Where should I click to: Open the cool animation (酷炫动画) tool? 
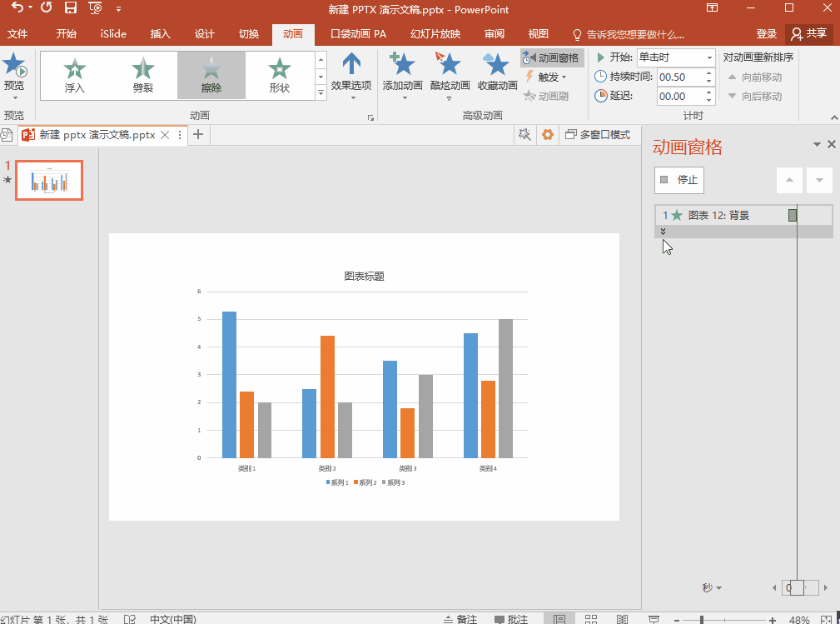(450, 65)
